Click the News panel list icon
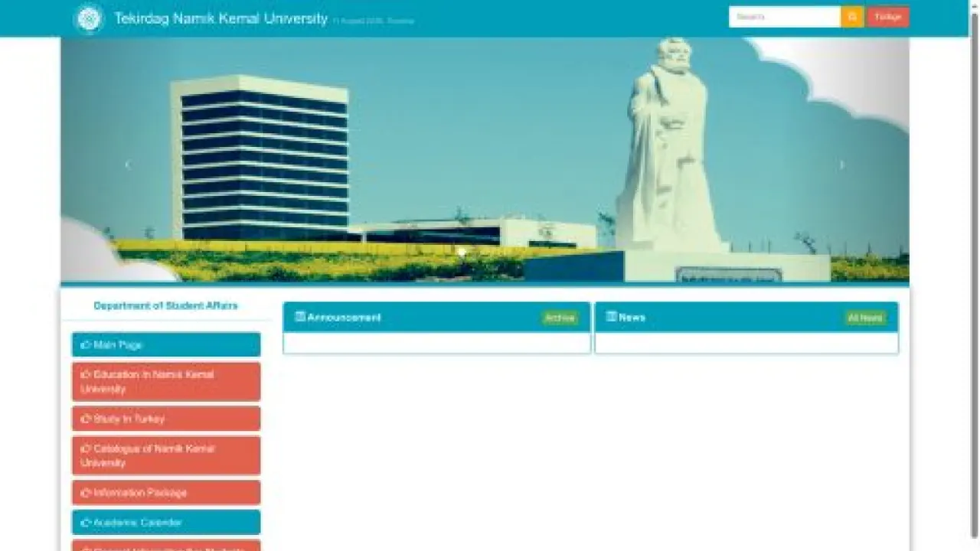 coord(611,316)
